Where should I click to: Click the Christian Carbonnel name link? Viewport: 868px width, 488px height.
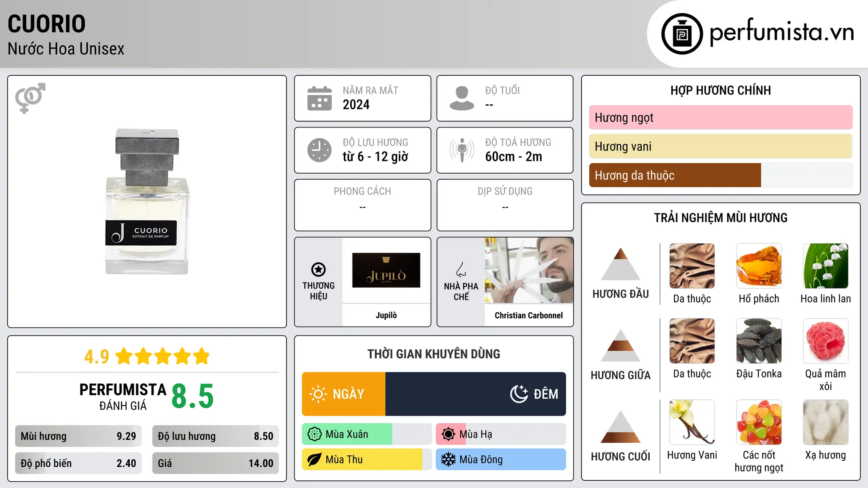coord(529,315)
